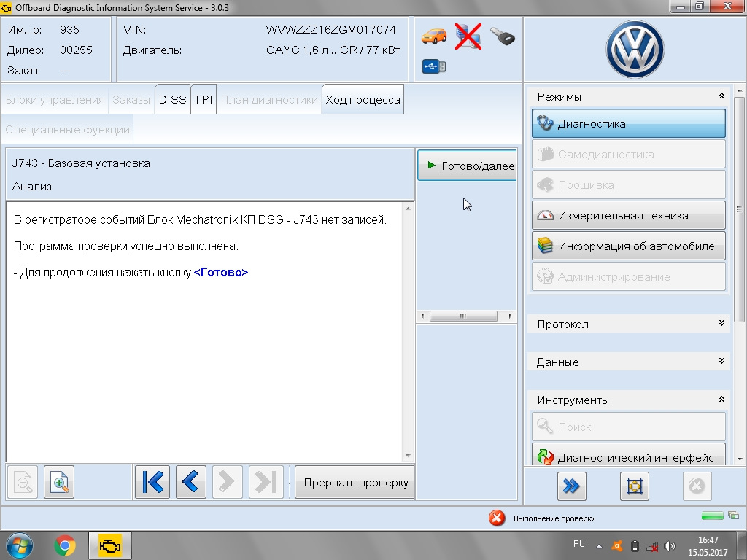This screenshot has height=560, width=747.
Task: Click the greyed Самодиагностика mode
Action: coord(628,154)
